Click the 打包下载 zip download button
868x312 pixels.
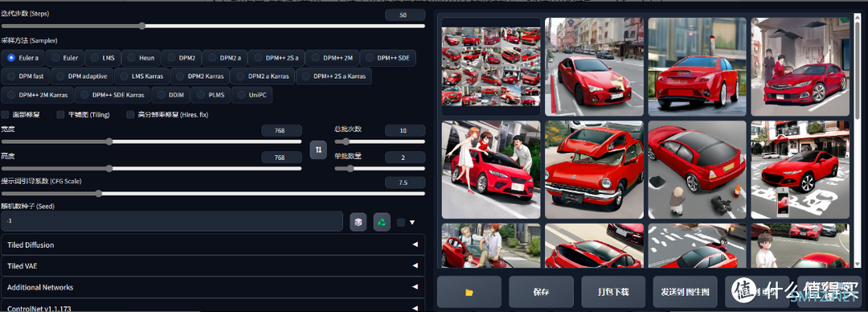point(613,292)
